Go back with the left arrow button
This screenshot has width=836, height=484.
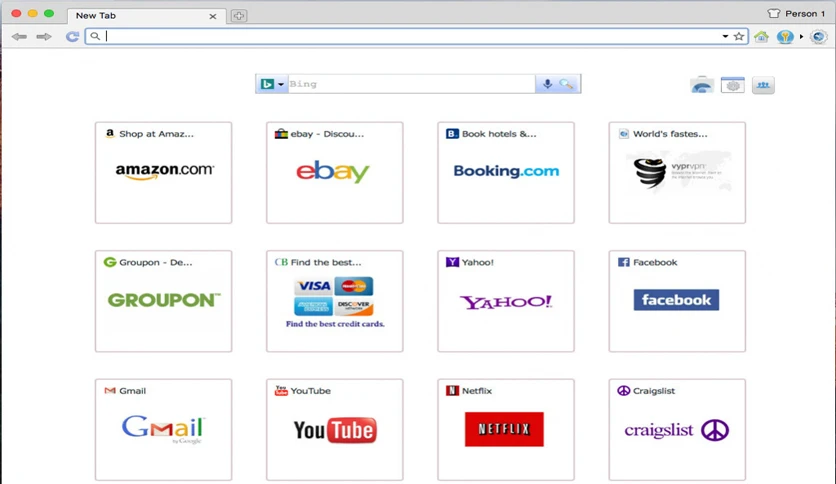[19, 36]
